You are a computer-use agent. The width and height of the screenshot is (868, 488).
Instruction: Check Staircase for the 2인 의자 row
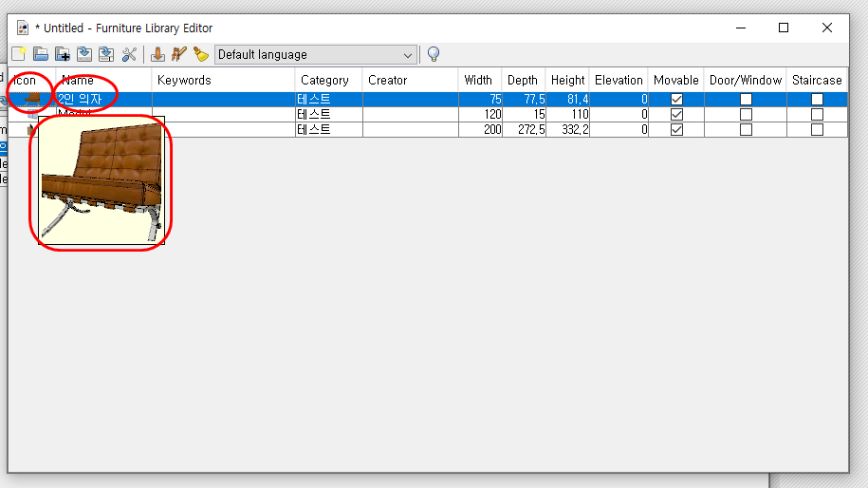[x=817, y=99]
